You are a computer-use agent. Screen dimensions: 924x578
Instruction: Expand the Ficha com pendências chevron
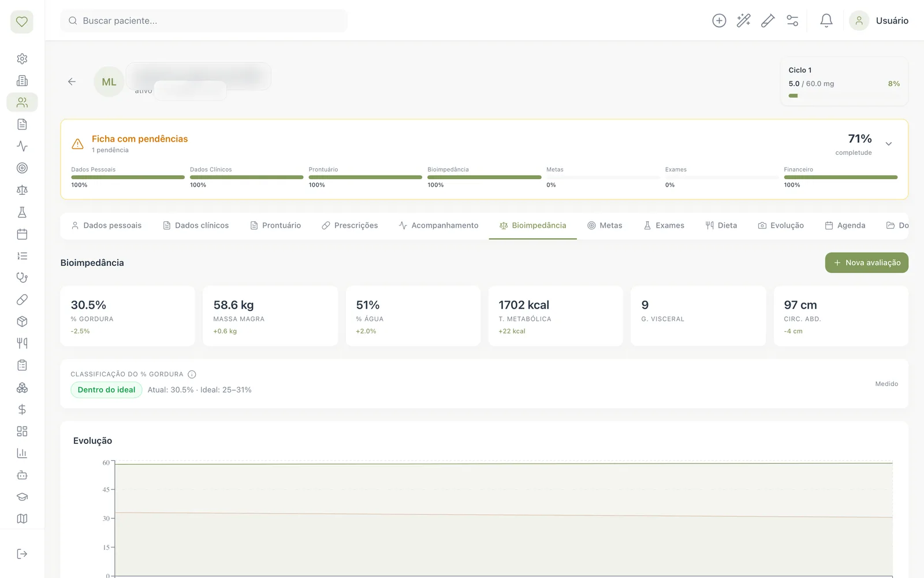pyautogui.click(x=889, y=144)
